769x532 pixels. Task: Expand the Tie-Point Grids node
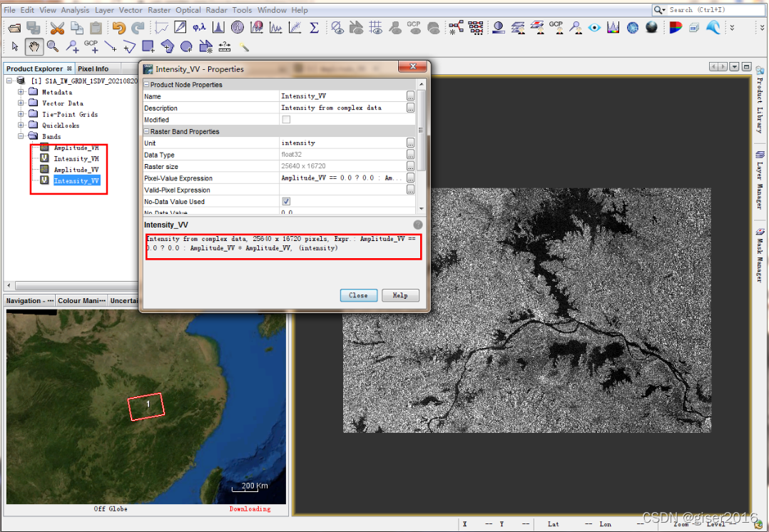pyautogui.click(x=21, y=114)
